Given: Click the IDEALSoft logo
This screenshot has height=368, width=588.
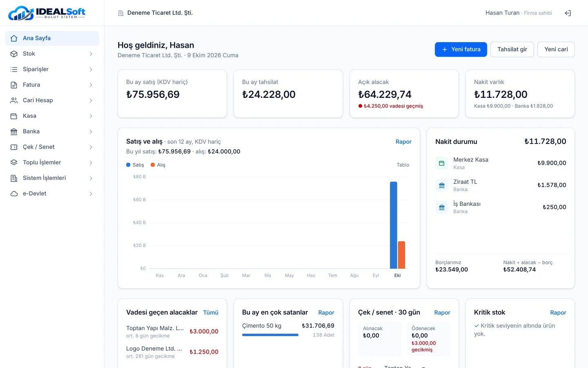Looking at the screenshot, I should click(x=47, y=13).
